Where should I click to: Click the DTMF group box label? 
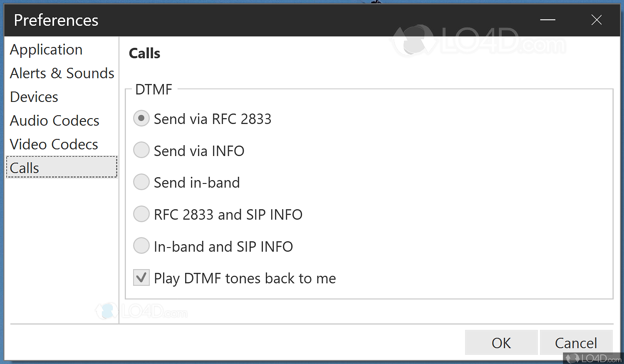tap(154, 89)
